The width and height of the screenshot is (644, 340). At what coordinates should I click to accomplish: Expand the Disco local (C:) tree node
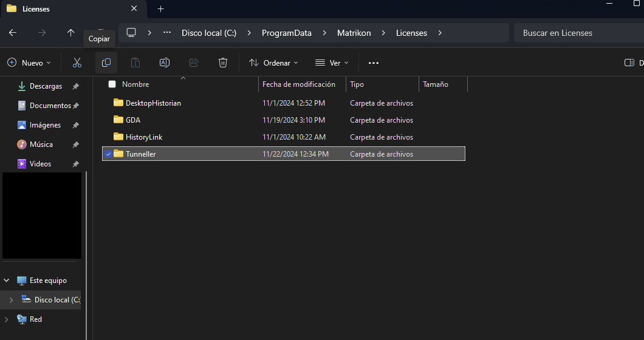[x=11, y=300]
